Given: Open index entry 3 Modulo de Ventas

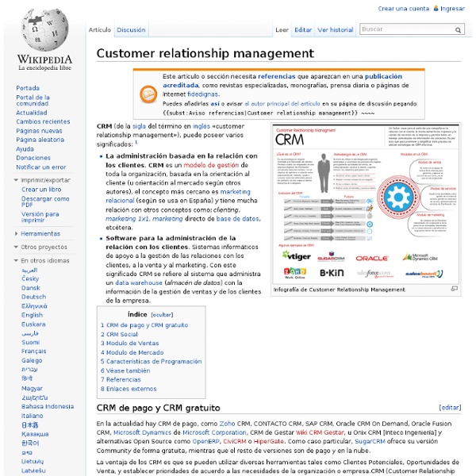Looking at the screenshot, I should [129, 344].
